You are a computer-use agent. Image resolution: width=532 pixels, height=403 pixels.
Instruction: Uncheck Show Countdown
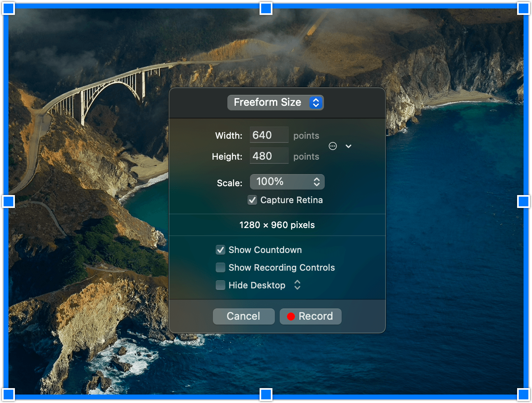[x=221, y=250]
